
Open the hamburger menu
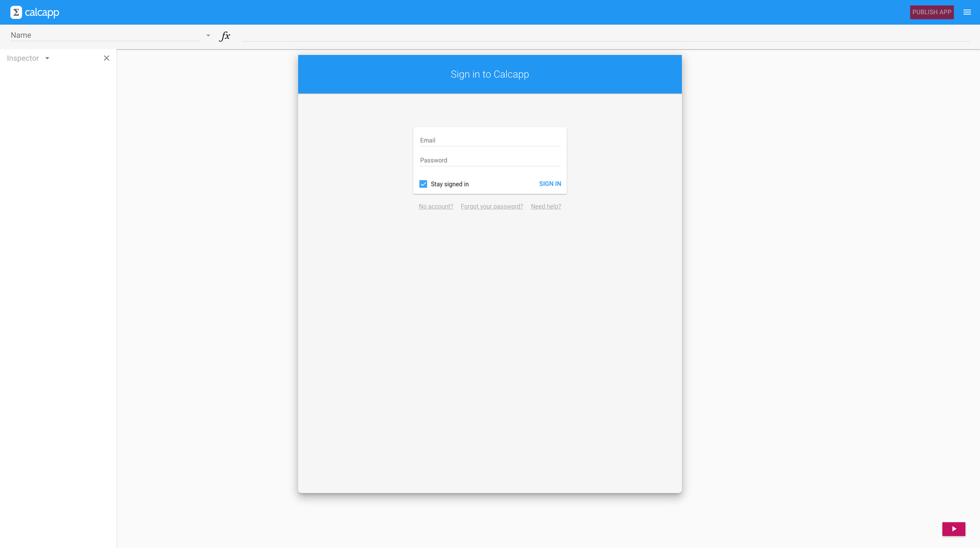tap(967, 12)
